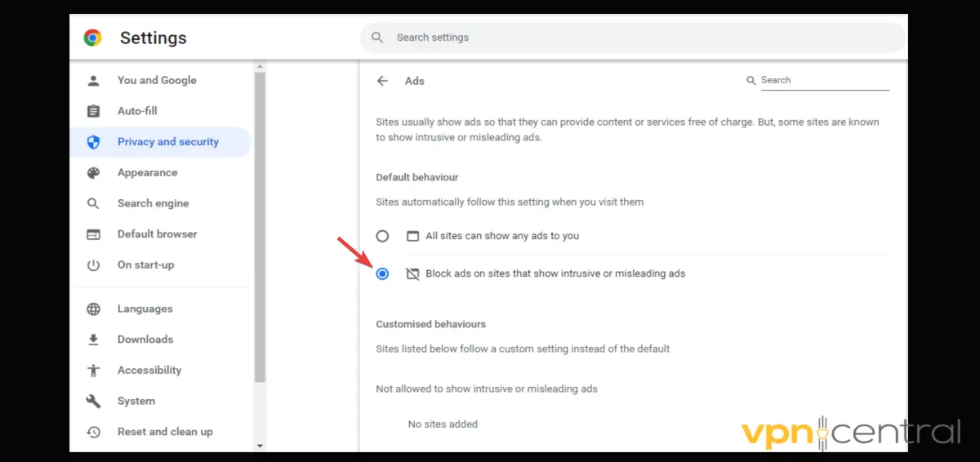Viewport: 980px width, 462px height.
Task: Click the You and Google person icon
Action: pos(94,80)
